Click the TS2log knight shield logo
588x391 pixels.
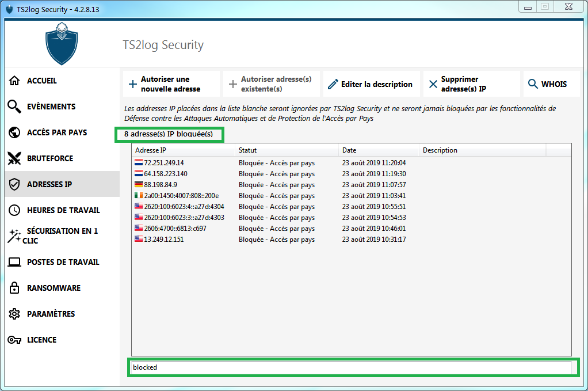click(62, 44)
